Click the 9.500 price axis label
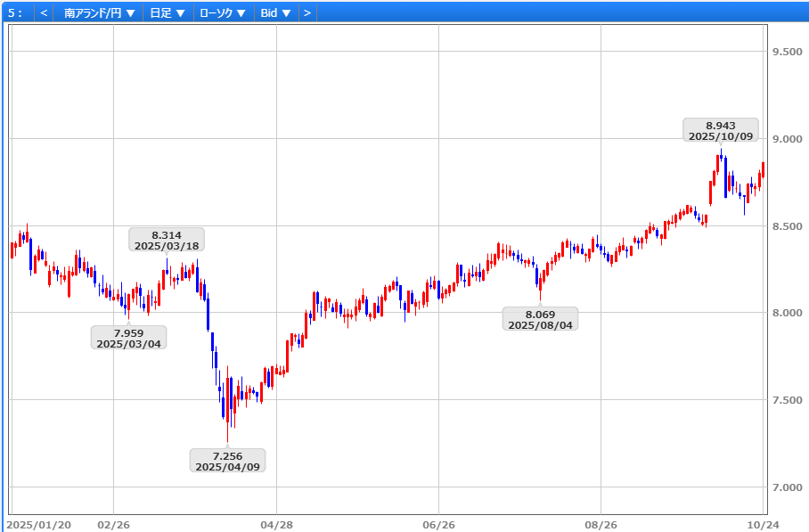Image resolution: width=809 pixels, height=532 pixels. [787, 52]
